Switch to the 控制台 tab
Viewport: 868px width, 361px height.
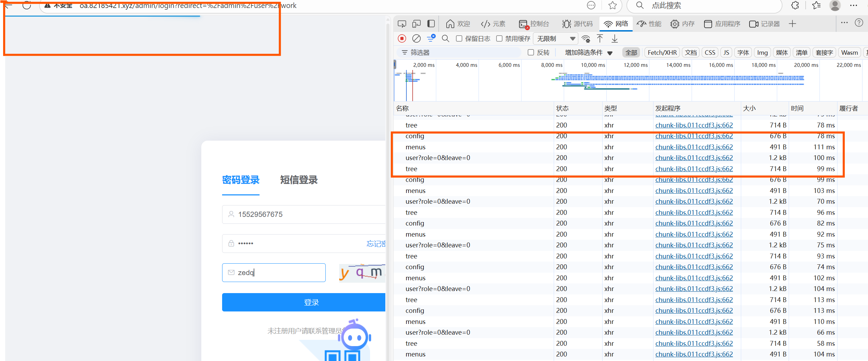pyautogui.click(x=534, y=24)
